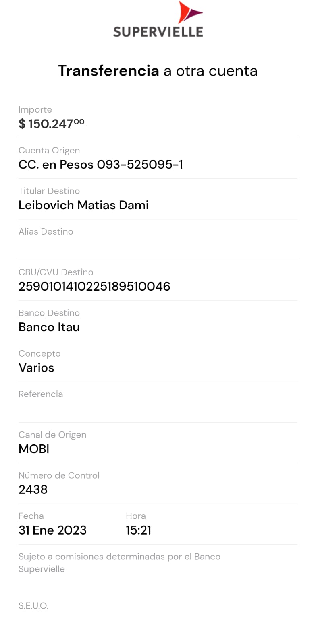Click the SUPERVIELLE wordmark text
Viewport: 316px width, 644px height.
[x=158, y=32]
